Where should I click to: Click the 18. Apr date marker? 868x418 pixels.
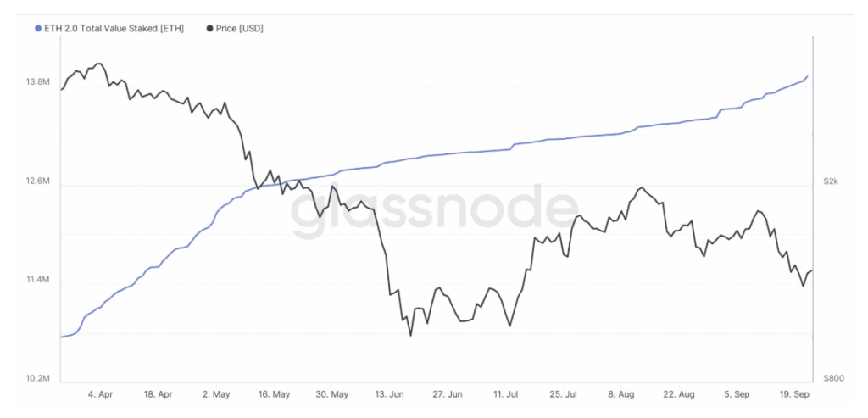pyautogui.click(x=159, y=394)
